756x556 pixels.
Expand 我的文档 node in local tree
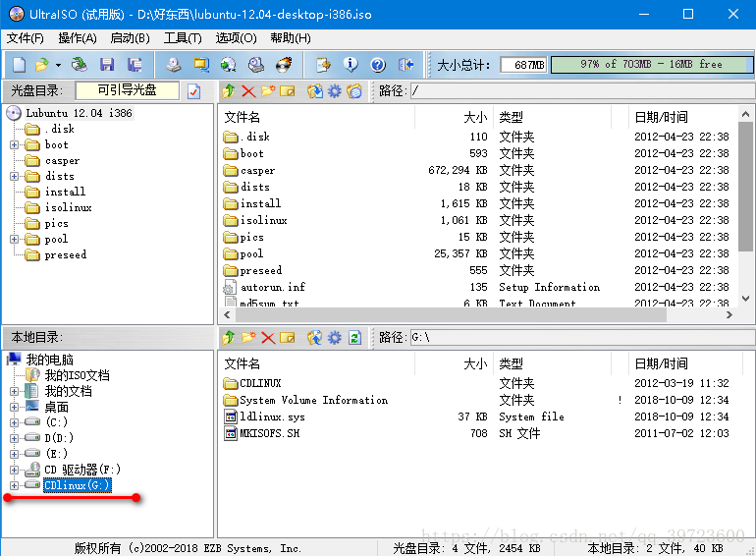pos(14,391)
